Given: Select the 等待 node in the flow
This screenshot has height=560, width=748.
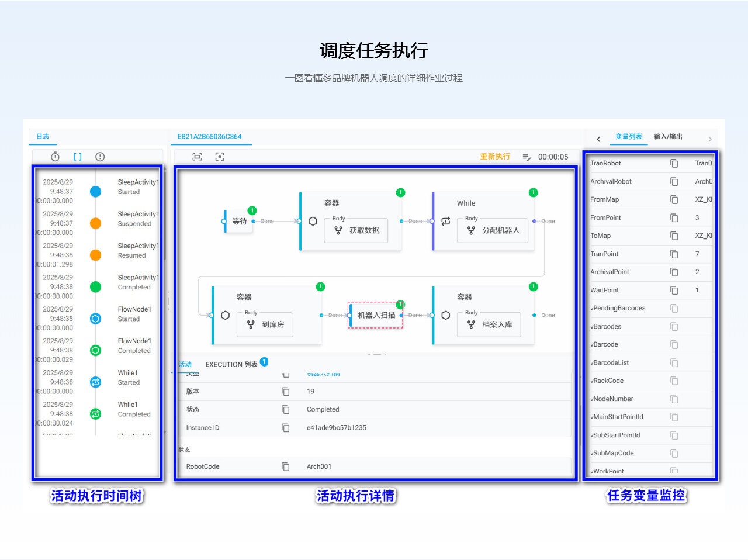Looking at the screenshot, I should [x=240, y=222].
